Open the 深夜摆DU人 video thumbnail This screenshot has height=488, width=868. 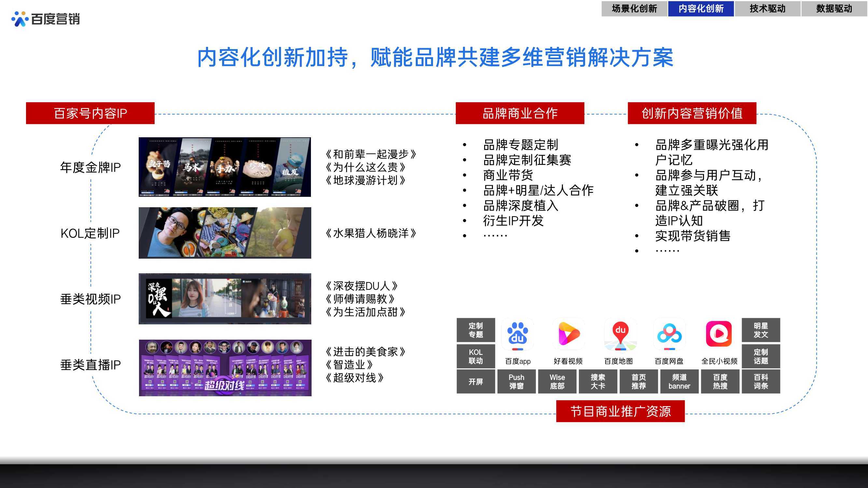coord(225,299)
